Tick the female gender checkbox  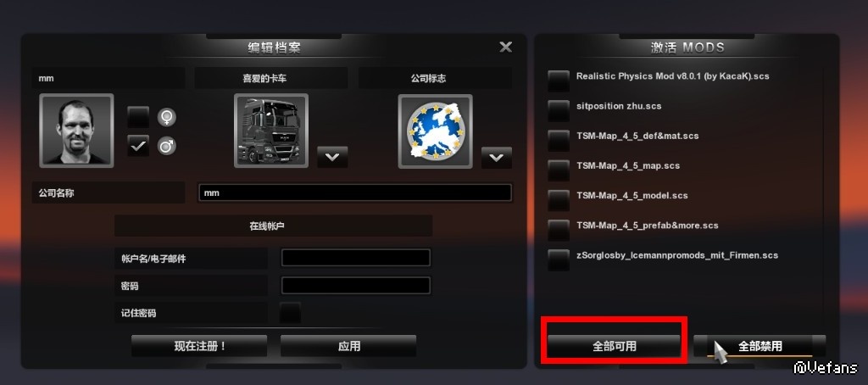tap(138, 117)
